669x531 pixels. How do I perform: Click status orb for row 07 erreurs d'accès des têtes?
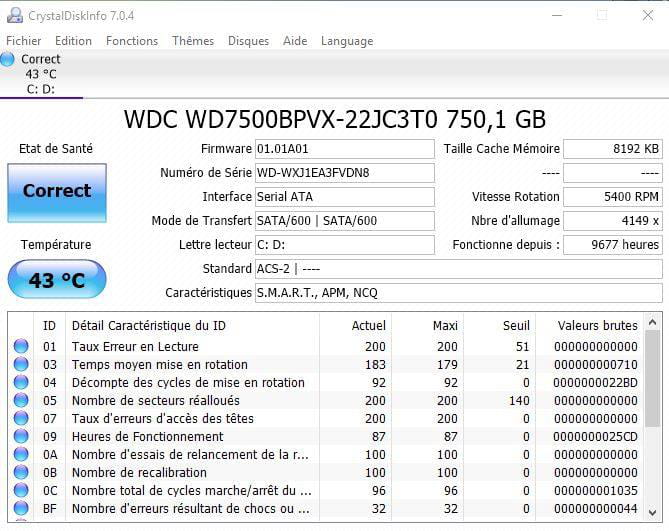(21, 418)
